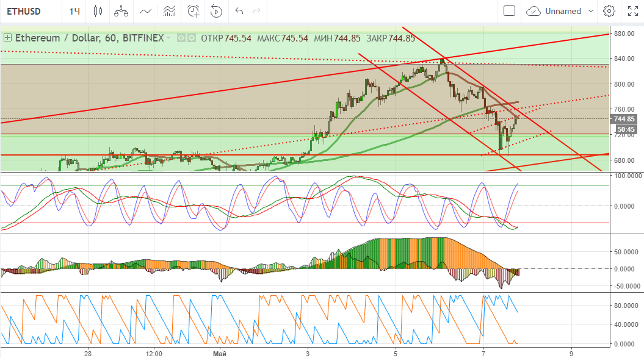
Task: Open series settings gear beside legend title
Action: pyautogui.click(x=192, y=38)
